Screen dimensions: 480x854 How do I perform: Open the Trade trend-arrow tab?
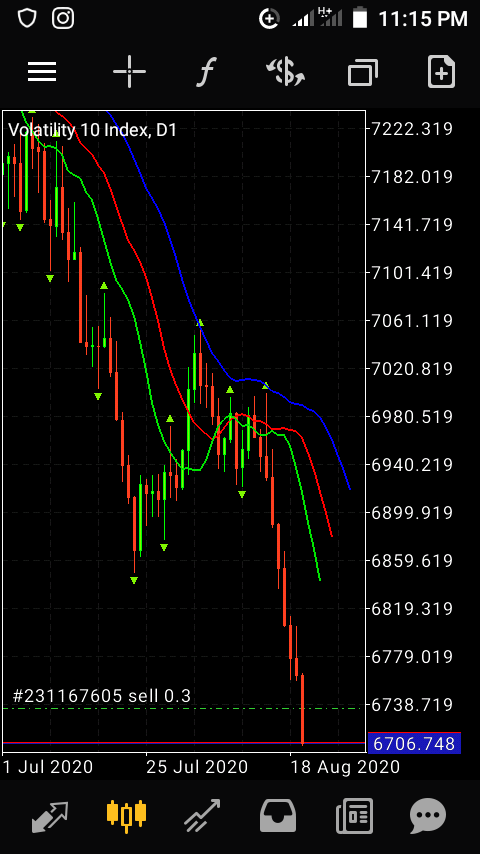pos(202,816)
